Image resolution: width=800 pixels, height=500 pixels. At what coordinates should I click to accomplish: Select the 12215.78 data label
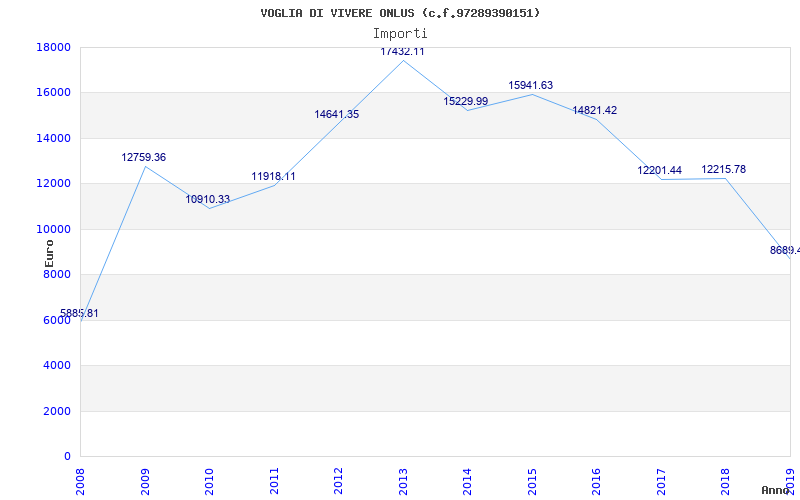pyautogui.click(x=723, y=169)
